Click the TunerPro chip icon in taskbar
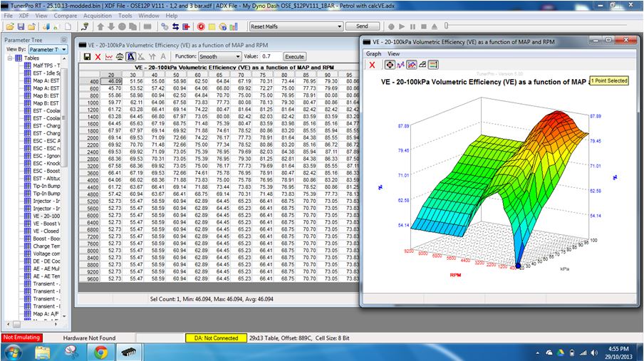This screenshot has height=361, width=644. [128, 352]
